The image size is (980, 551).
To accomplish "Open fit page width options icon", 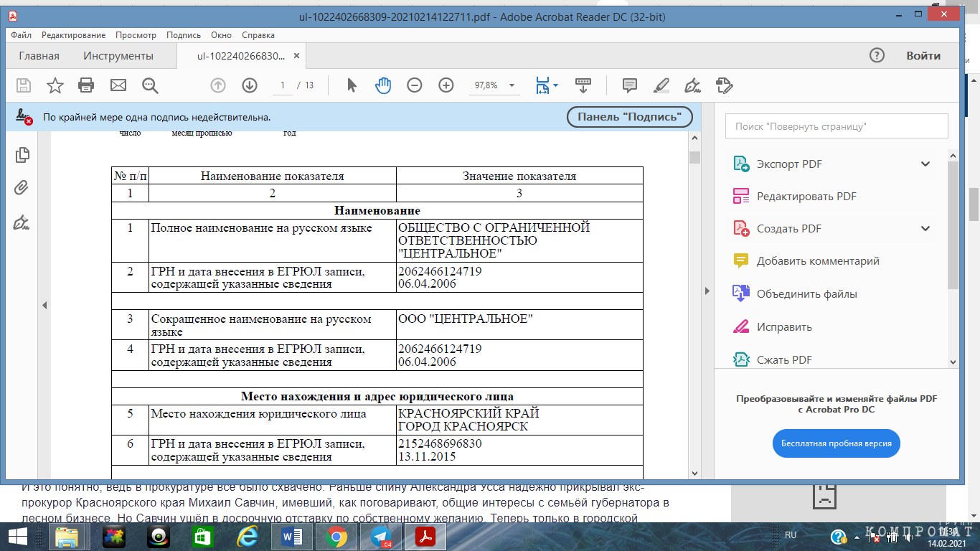I will coord(546,85).
